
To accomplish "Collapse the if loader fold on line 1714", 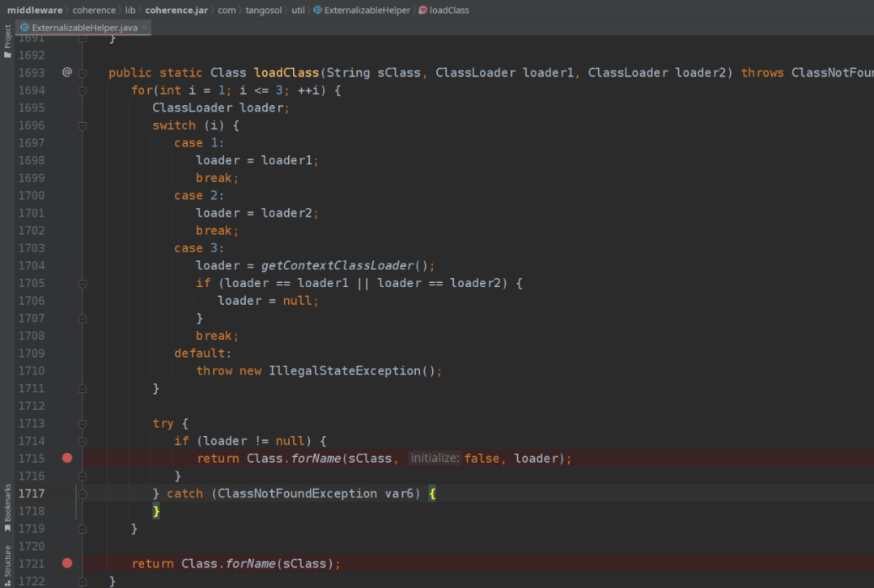I will 83,442.
